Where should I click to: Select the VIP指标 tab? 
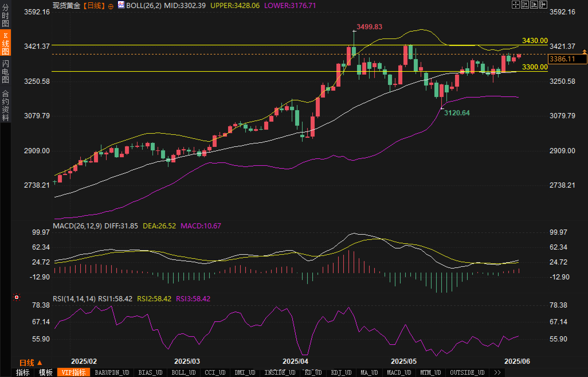(x=74, y=372)
